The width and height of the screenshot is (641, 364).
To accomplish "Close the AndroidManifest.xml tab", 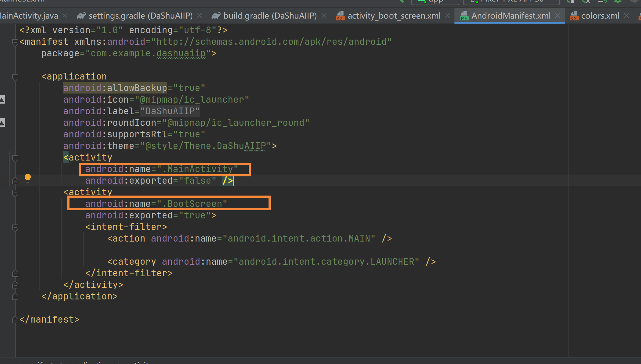I will [x=557, y=16].
